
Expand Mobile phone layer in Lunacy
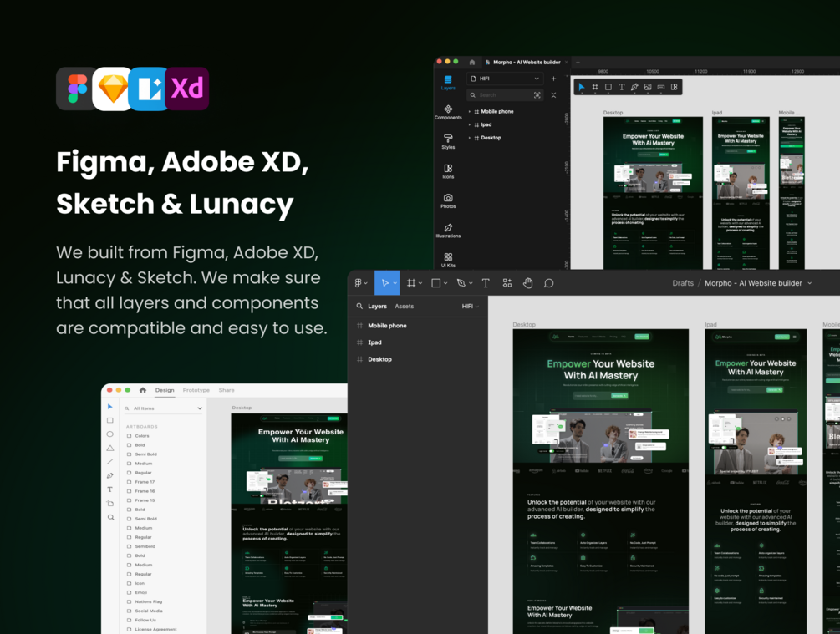pos(470,112)
